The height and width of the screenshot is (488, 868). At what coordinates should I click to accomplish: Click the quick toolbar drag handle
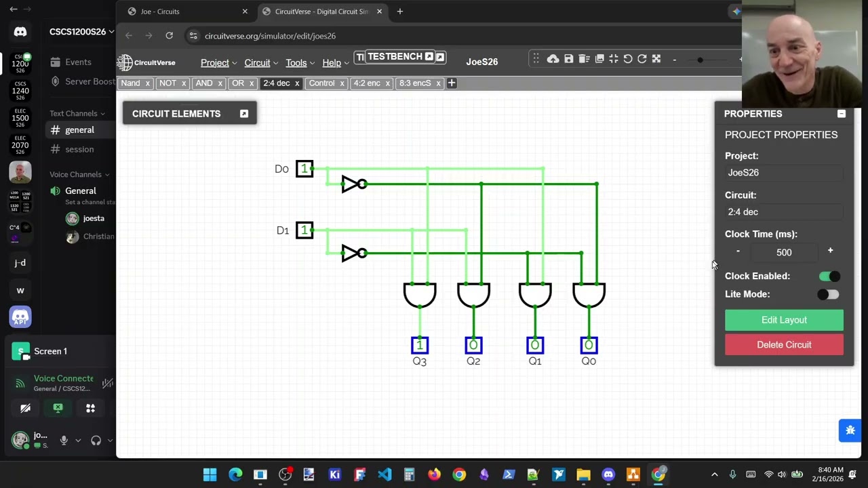pyautogui.click(x=536, y=59)
